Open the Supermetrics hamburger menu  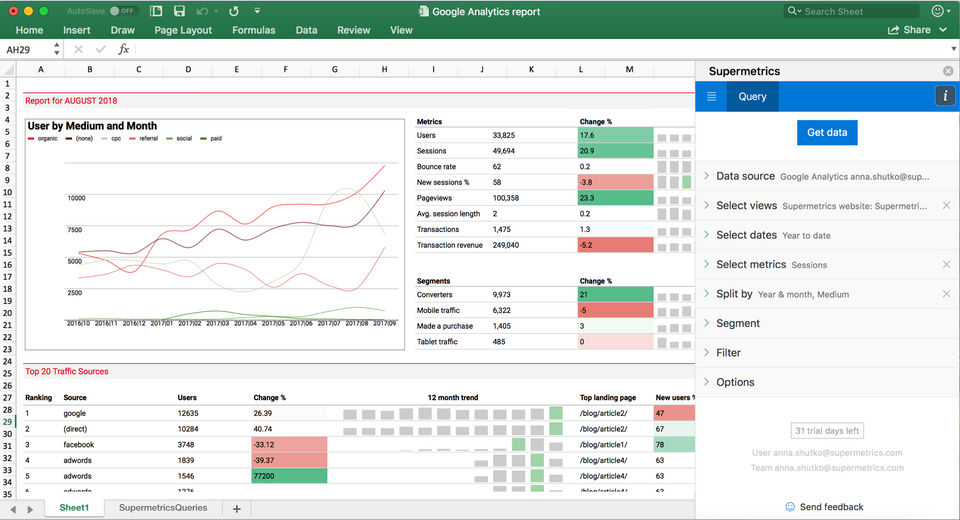coord(711,96)
